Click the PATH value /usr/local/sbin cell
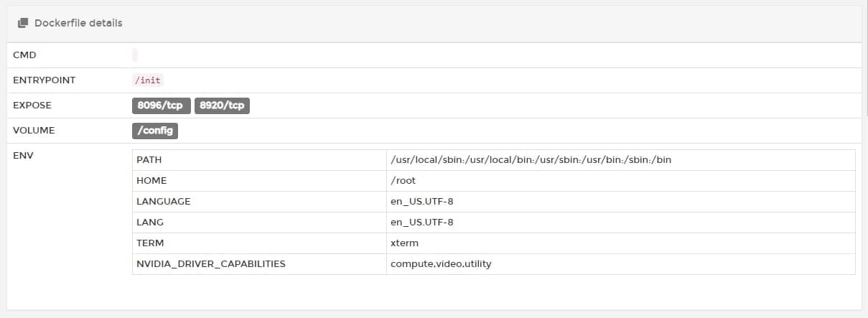Viewport: 868px width, 318px height. (531, 160)
